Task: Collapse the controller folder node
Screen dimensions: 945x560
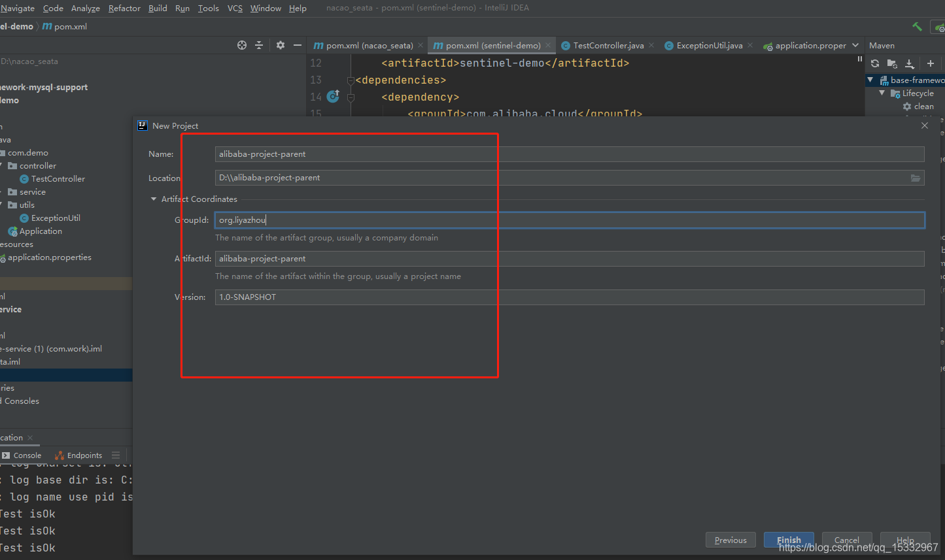Action: pyautogui.click(x=1, y=166)
